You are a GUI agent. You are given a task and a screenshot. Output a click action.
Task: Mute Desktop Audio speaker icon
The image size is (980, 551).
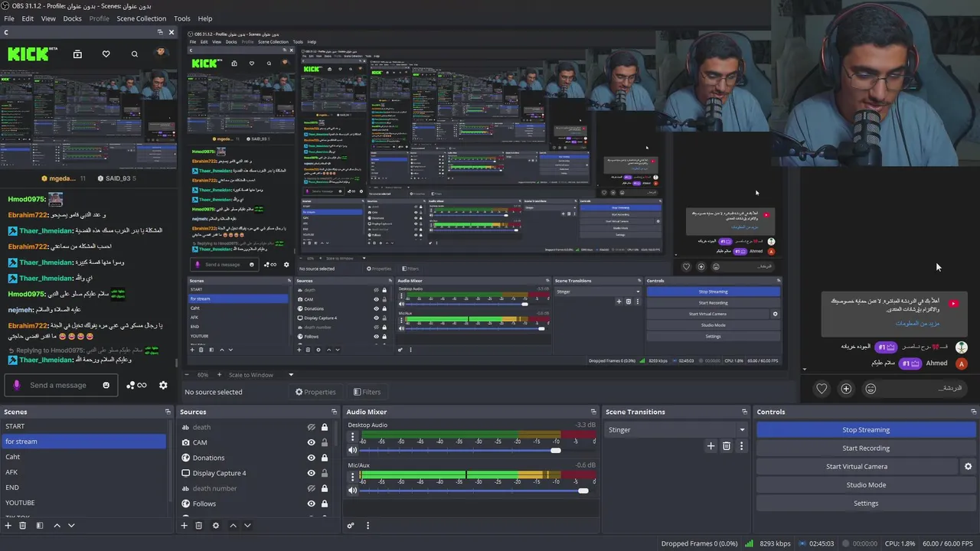click(353, 450)
